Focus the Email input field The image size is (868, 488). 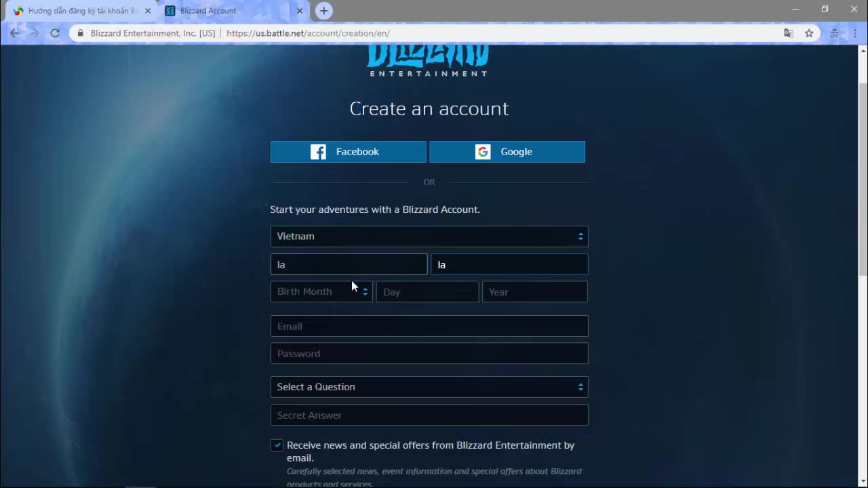(429, 326)
